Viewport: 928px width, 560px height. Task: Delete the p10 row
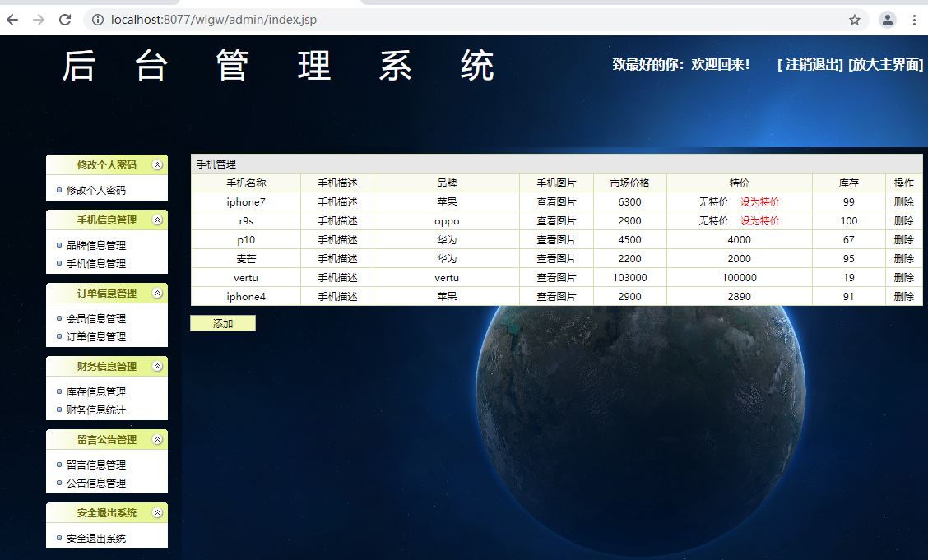click(x=904, y=240)
